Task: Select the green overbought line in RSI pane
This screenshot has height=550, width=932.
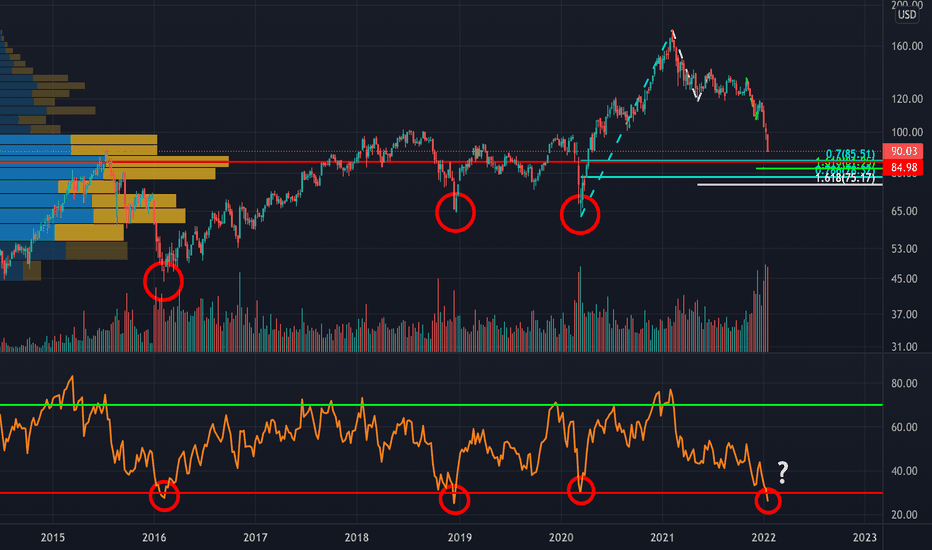Action: coord(441,406)
